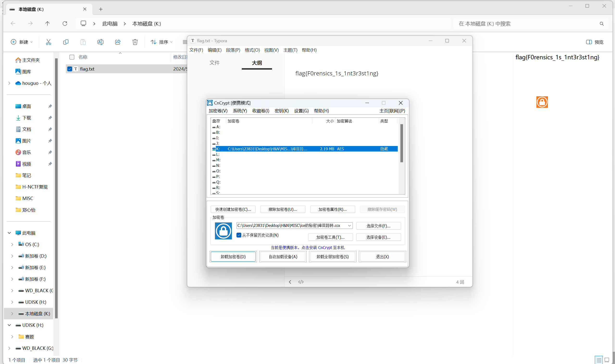Collapse Typora sidebar with the left arrow
The image size is (615, 364).
290,282
